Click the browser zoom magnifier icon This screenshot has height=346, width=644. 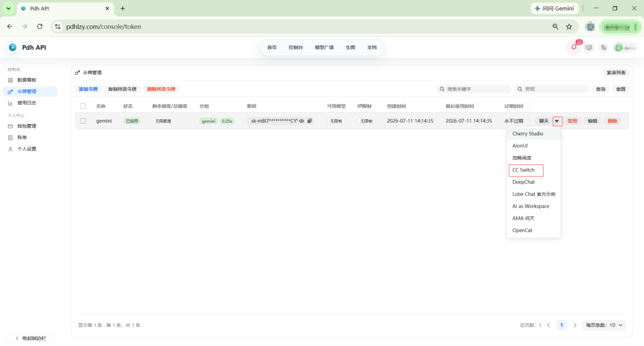point(556,26)
